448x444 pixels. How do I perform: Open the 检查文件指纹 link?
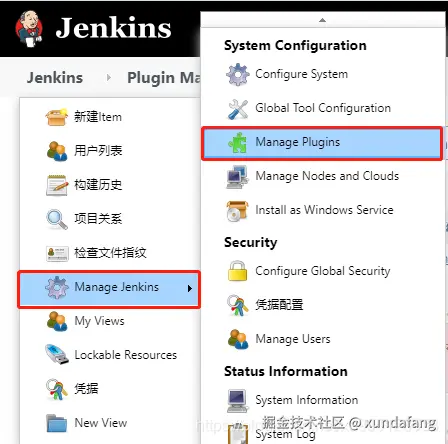[x=110, y=253]
